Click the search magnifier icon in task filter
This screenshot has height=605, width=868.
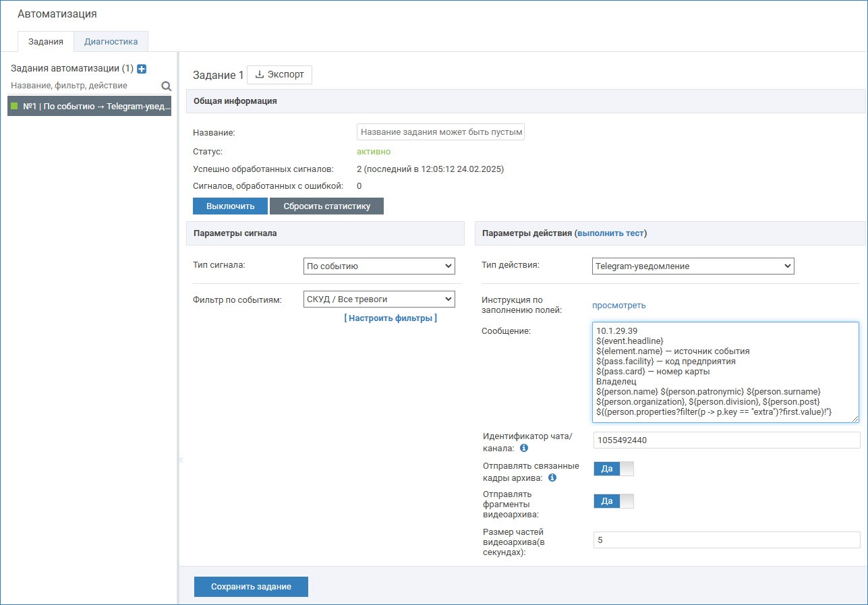[166, 86]
